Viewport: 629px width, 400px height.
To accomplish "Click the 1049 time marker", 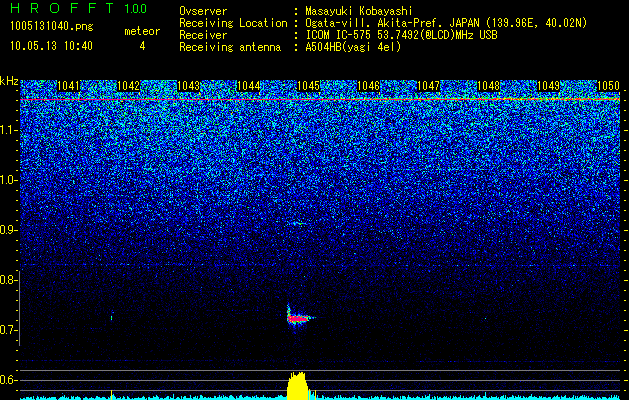I will tap(548, 86).
